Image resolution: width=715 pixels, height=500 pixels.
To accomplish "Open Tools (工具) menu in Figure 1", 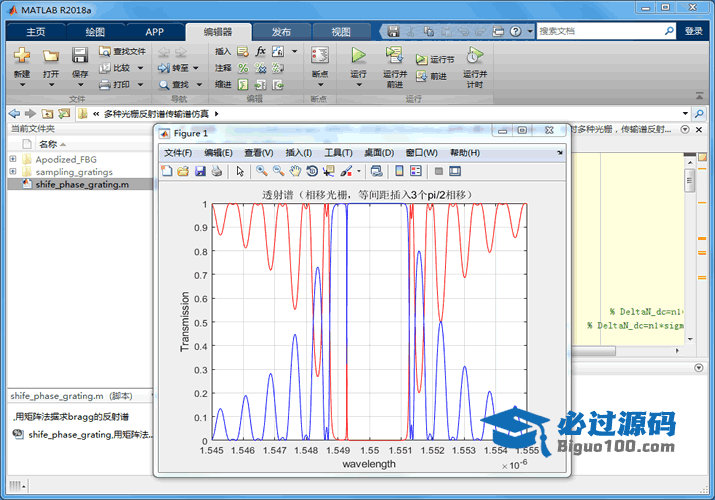I will (x=338, y=153).
